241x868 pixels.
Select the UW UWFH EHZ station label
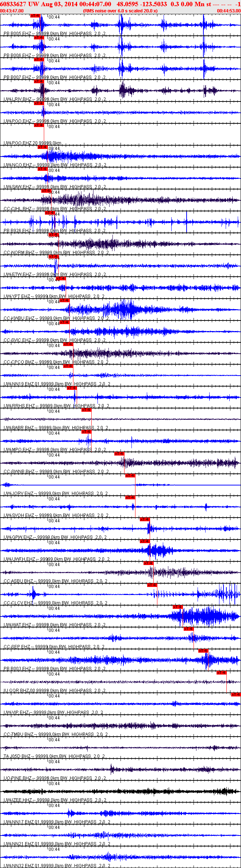click(57, 559)
